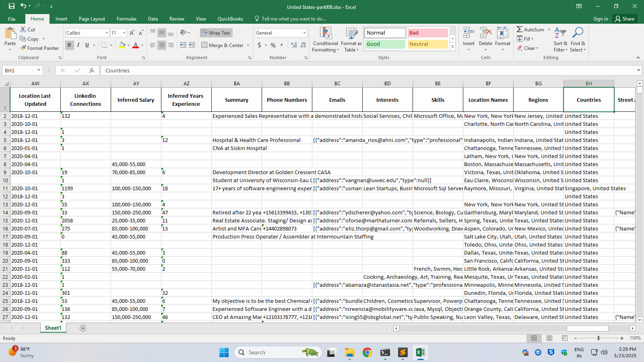Open Excel from the Windows taskbar
The image size is (644, 362).
420,353
